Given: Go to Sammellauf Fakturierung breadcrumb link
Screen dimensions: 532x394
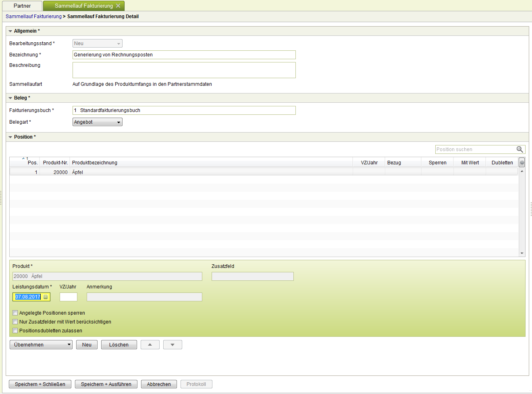Looking at the screenshot, I should (33, 17).
